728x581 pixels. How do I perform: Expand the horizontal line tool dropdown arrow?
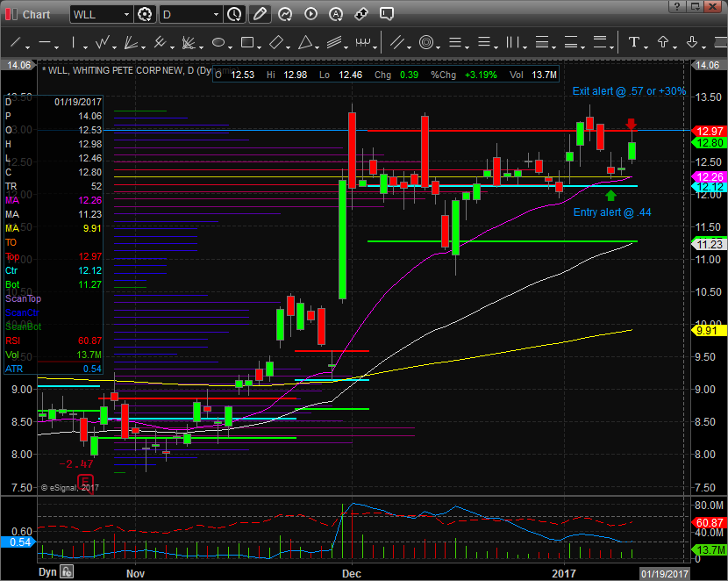point(56,47)
